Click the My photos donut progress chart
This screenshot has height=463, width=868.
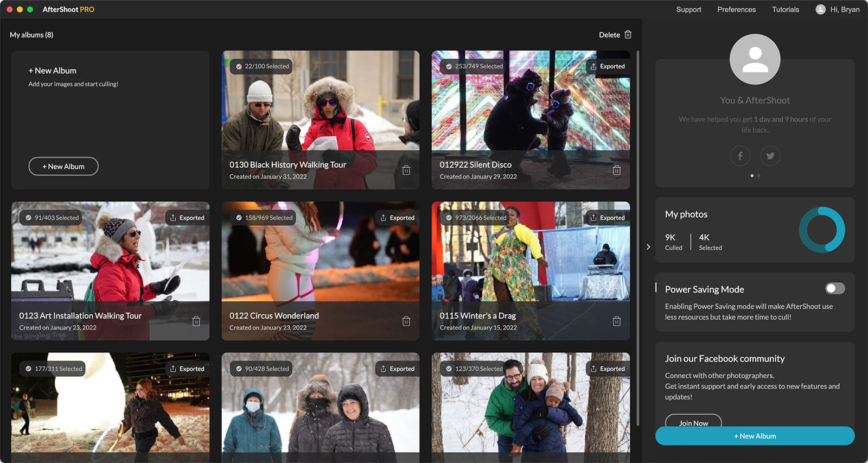pos(821,230)
